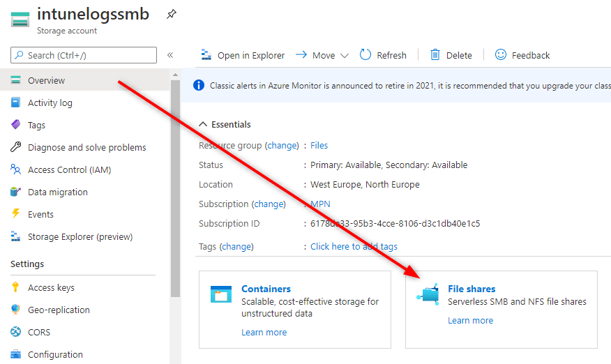Open the Activity log icon
This screenshot has height=364, width=611.
point(15,103)
